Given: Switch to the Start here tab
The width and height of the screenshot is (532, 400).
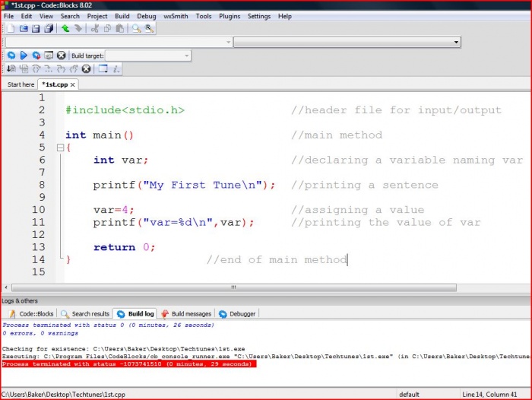Looking at the screenshot, I should (21, 84).
